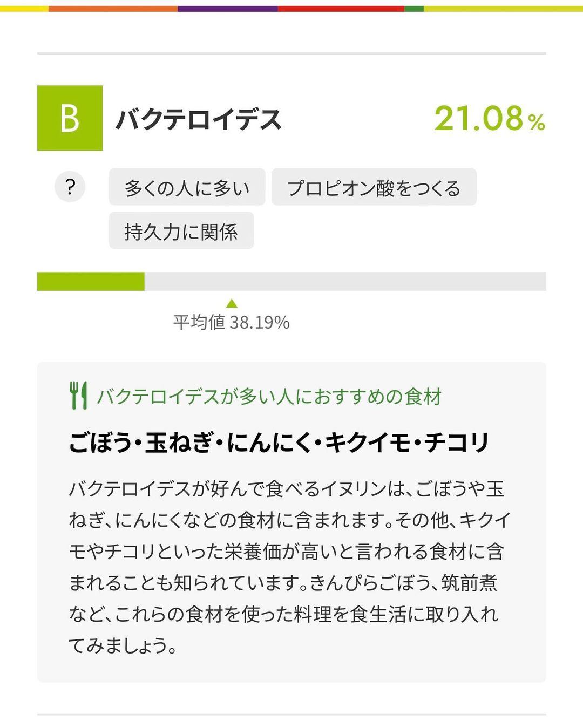The width and height of the screenshot is (583, 728).
Task: Select the 持久力に関係 tag
Action: click(181, 230)
